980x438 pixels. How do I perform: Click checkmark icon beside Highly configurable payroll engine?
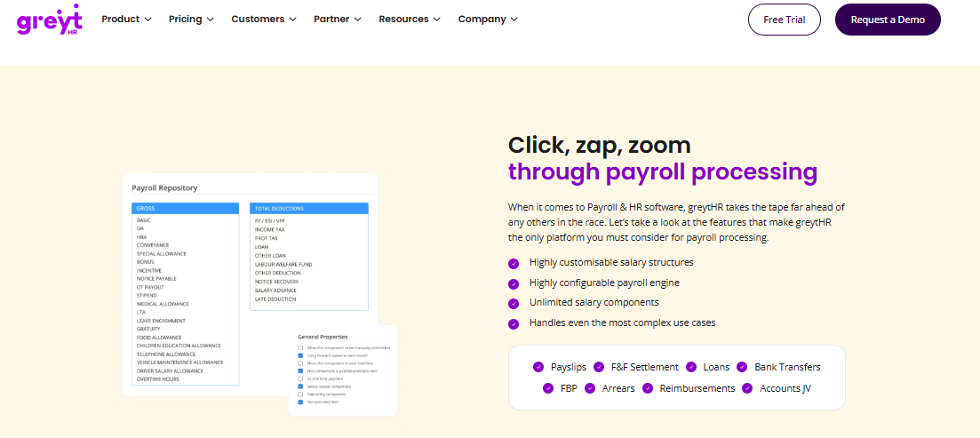[514, 283]
